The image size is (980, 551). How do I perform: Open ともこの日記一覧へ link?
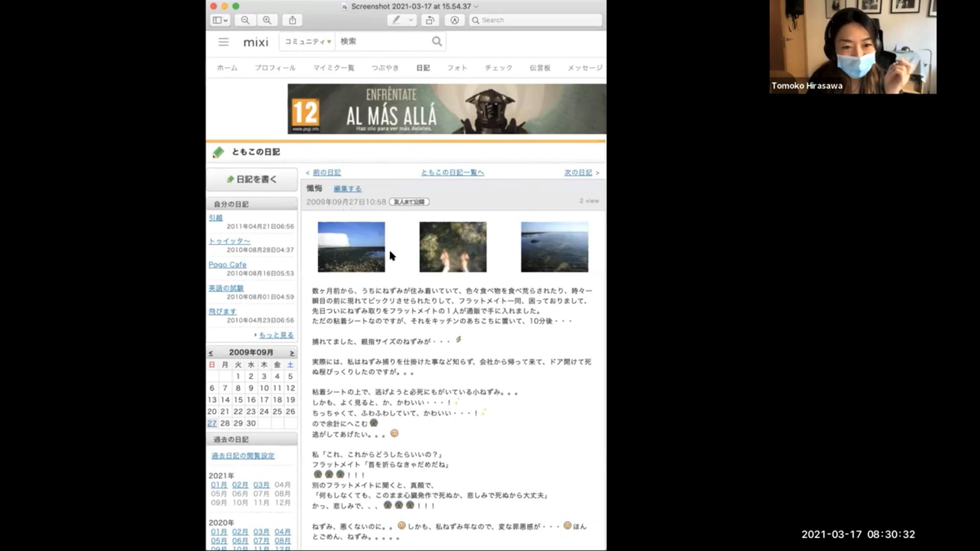(452, 172)
